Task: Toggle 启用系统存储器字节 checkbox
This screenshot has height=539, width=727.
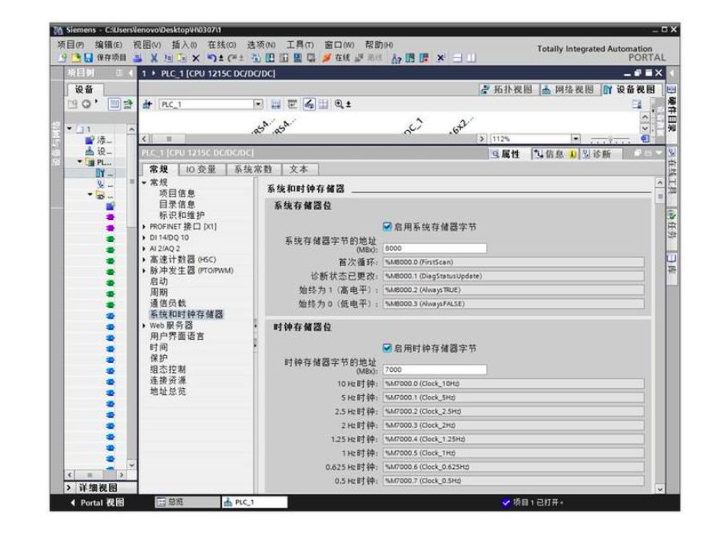Action: tap(387, 227)
